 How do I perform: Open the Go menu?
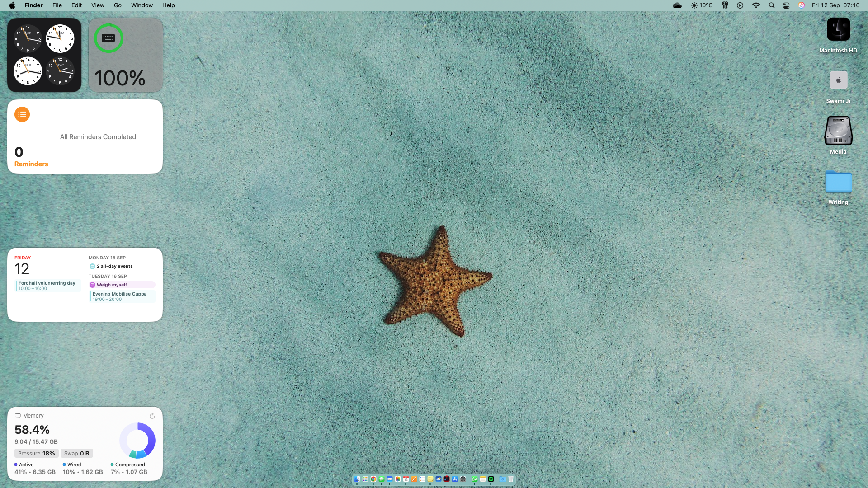[x=118, y=5]
